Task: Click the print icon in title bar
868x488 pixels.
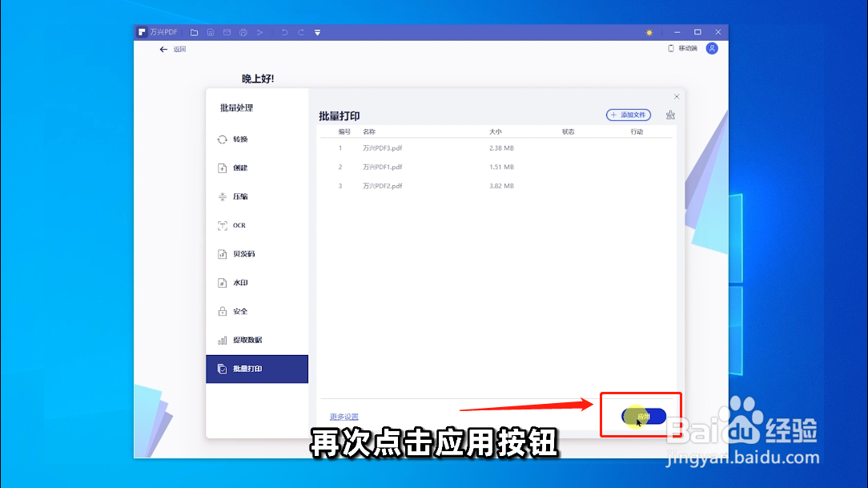Action: coord(243,33)
